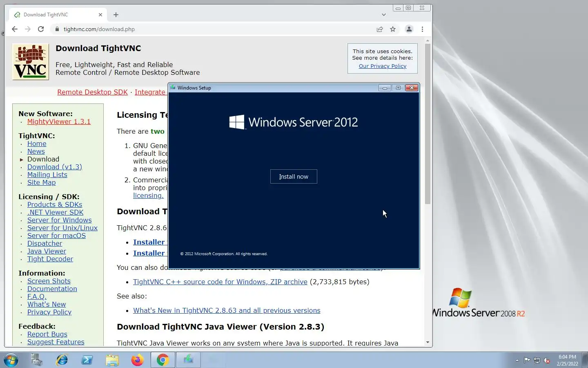Open a new Chrome tab

click(x=116, y=15)
